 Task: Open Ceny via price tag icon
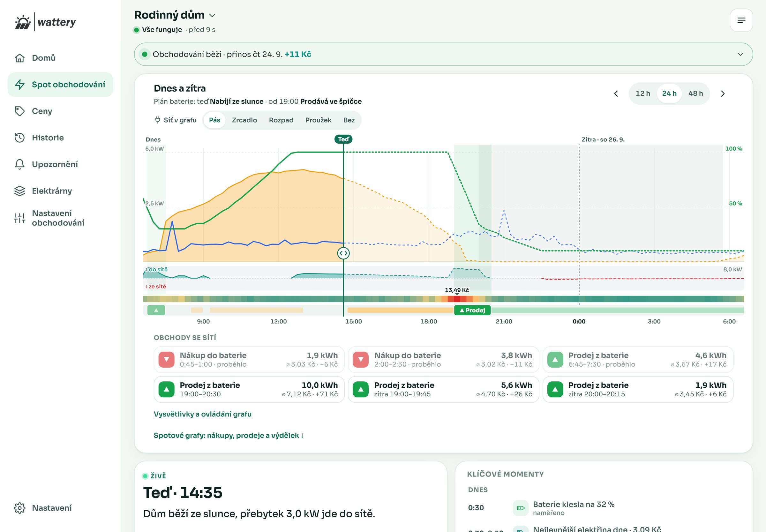click(20, 111)
